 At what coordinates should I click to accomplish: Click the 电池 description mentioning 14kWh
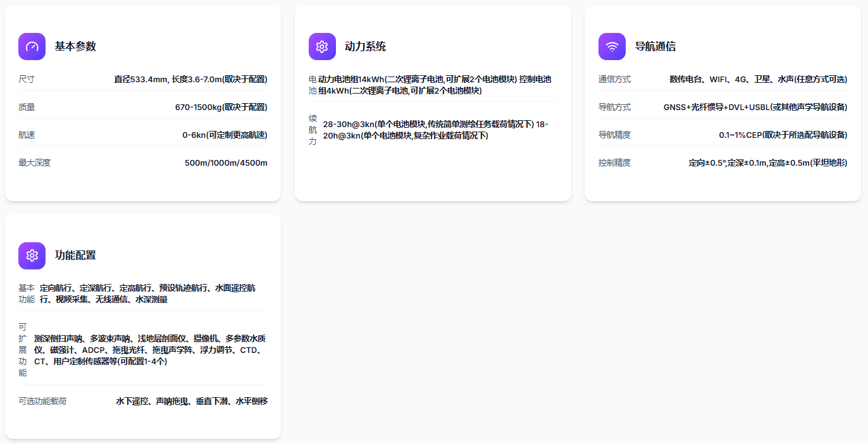435,85
